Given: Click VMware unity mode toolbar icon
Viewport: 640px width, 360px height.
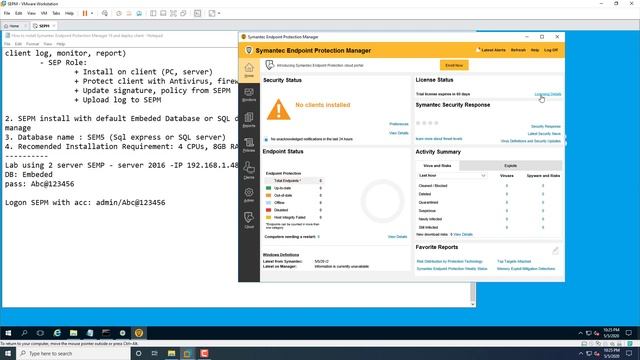Looking at the screenshot, I should 184,13.
